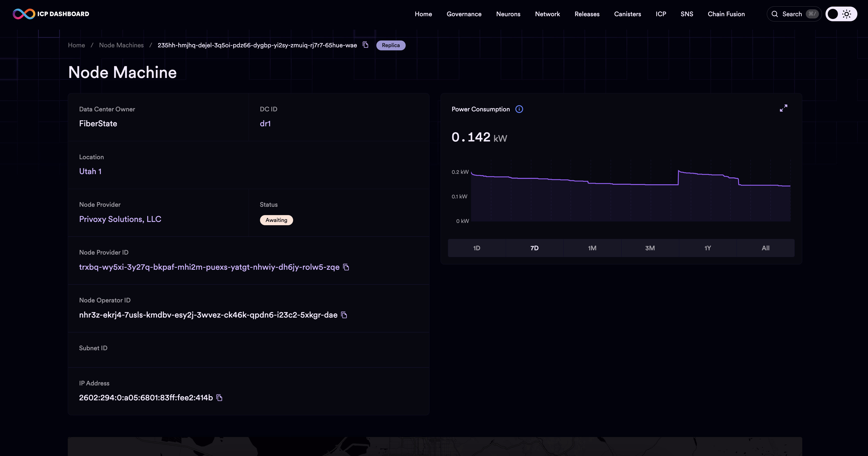Click the Subnet ID label
Viewport: 868px width, 456px height.
(x=93, y=348)
